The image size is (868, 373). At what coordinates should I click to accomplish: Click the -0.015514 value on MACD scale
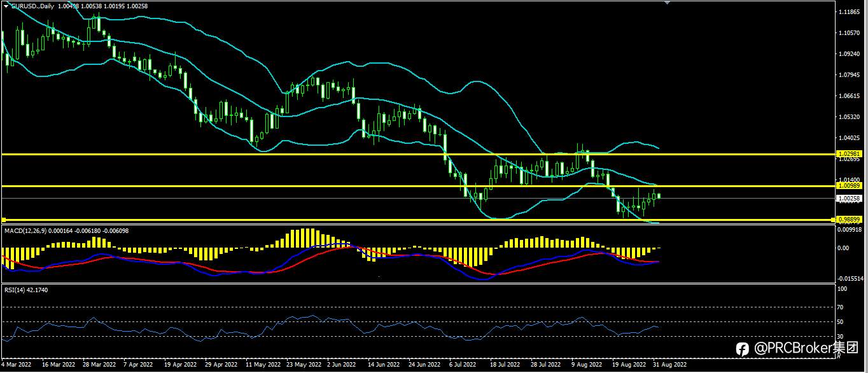click(851, 278)
